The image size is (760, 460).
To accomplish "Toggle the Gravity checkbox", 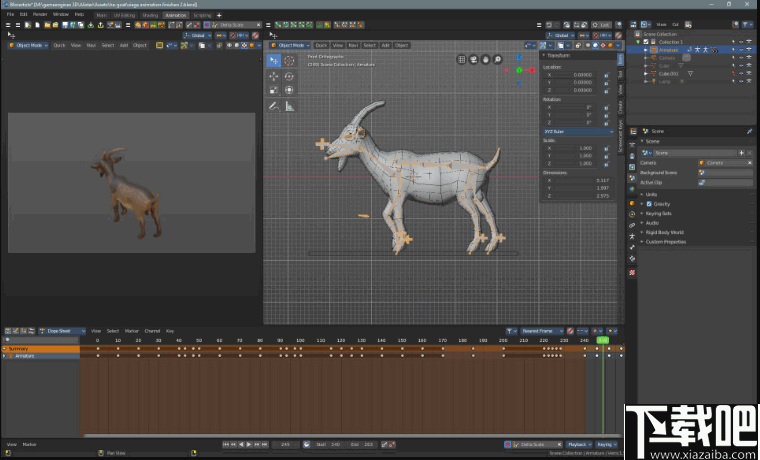I will coord(649,204).
